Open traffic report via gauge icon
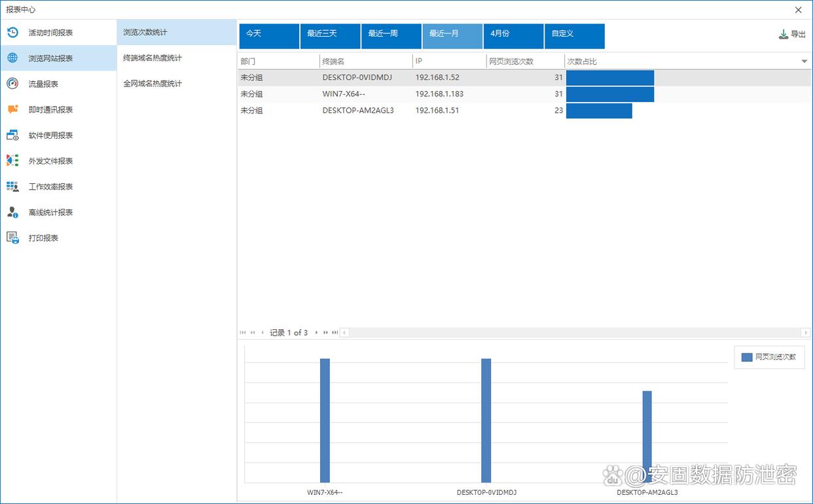 [12, 83]
